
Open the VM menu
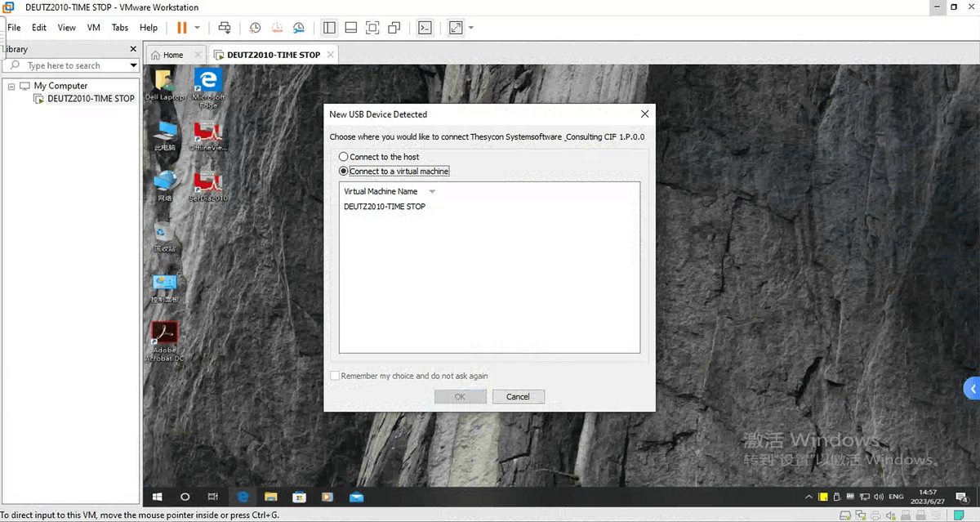(93, 27)
